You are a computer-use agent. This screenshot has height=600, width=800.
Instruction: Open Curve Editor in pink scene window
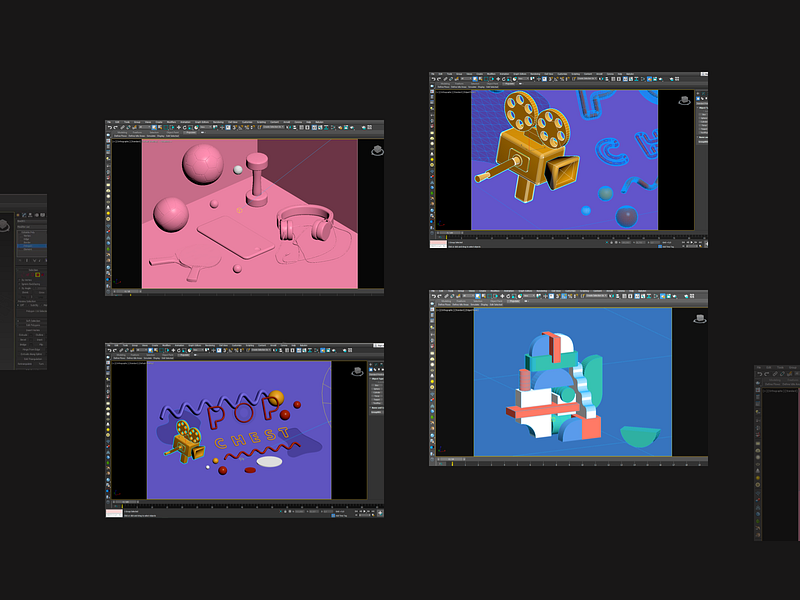tap(320, 128)
